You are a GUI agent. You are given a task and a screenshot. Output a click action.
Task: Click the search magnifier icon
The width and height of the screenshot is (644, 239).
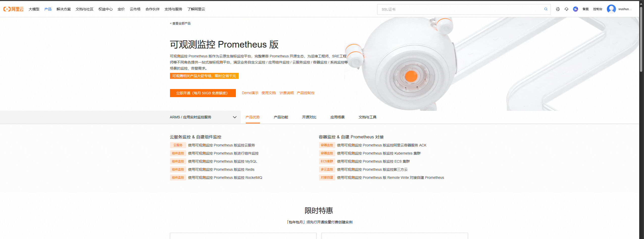(x=546, y=9)
